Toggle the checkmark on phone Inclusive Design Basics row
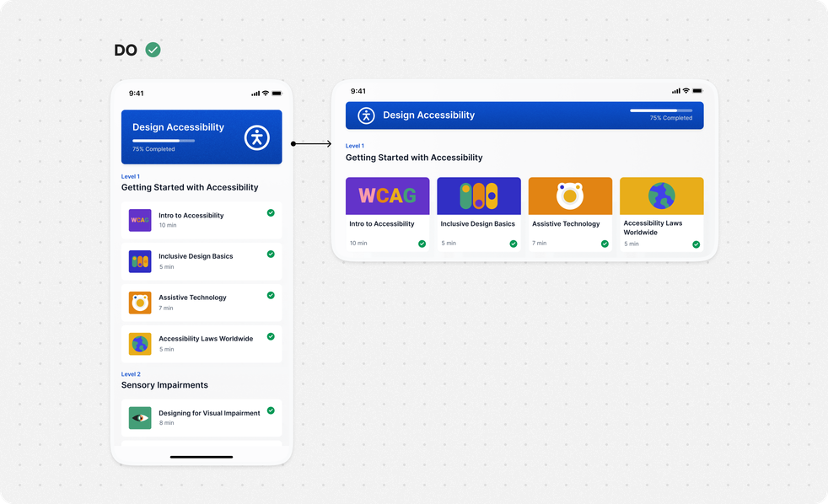 coord(271,254)
